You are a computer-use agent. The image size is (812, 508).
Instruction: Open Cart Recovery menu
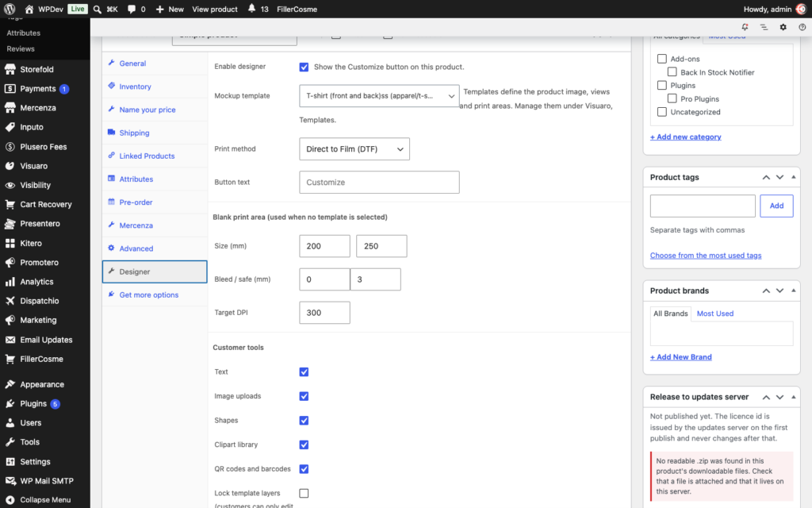coord(45,204)
